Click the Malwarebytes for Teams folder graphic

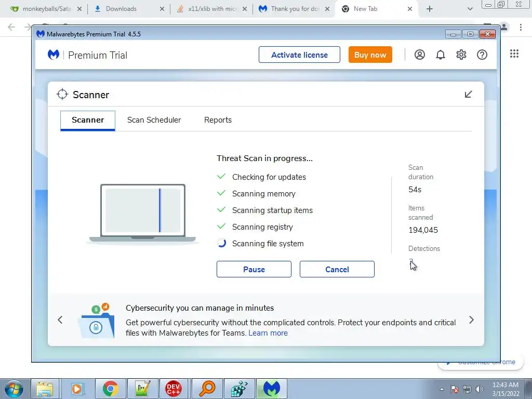tap(97, 321)
